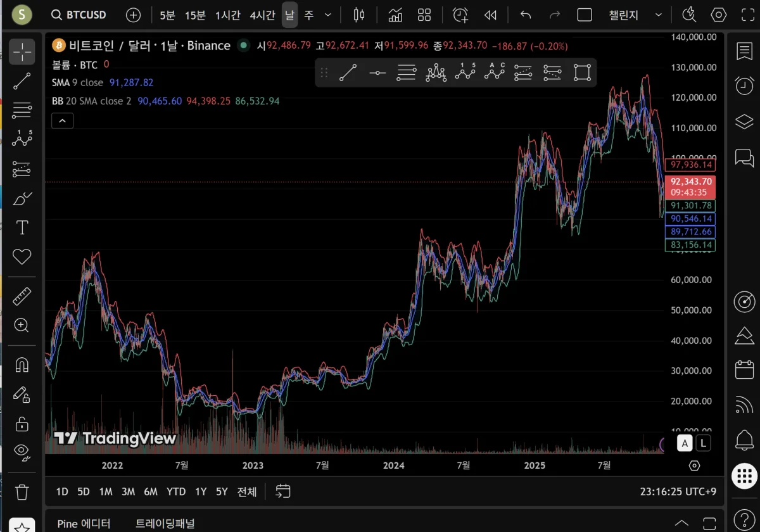This screenshot has height=532, width=760.
Task: Select the 1시간 interval button
Action: pyautogui.click(x=227, y=15)
